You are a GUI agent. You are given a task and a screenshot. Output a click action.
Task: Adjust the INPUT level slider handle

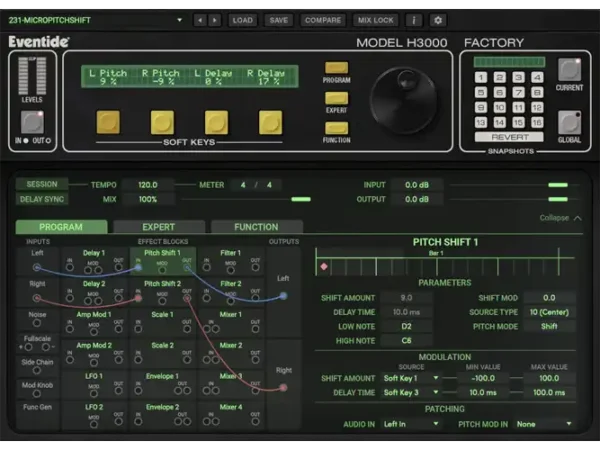click(x=558, y=185)
